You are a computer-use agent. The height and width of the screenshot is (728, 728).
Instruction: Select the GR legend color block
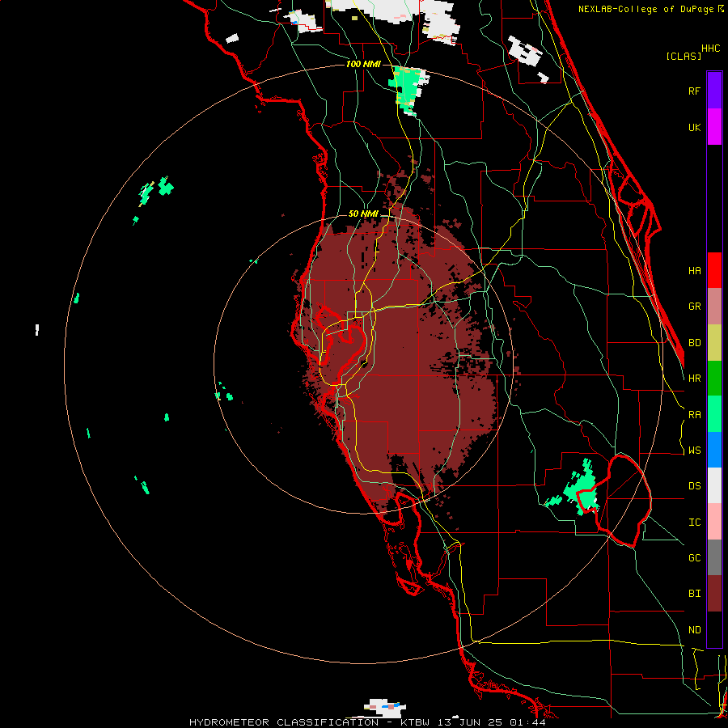714,307
